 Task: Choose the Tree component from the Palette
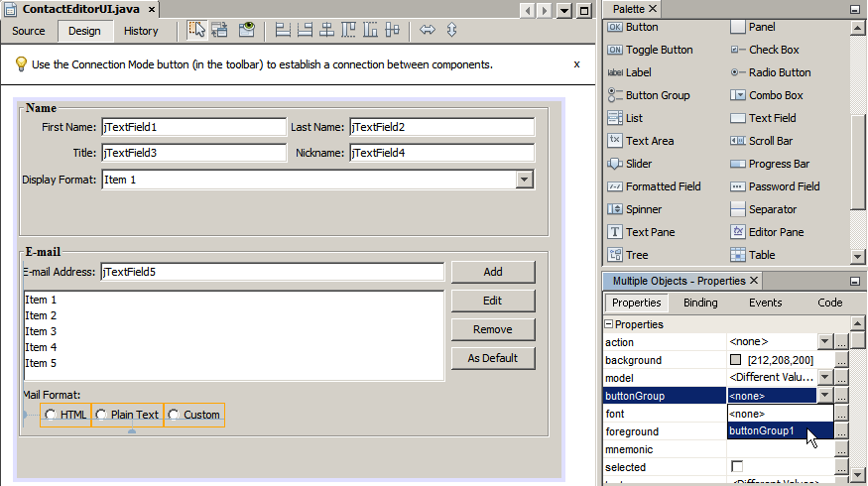pyautogui.click(x=636, y=255)
